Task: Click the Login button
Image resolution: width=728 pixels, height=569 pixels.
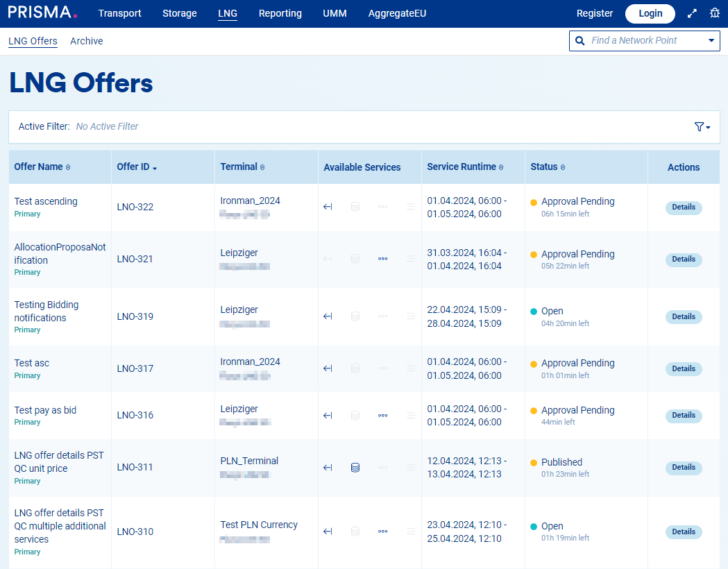Action: click(x=650, y=13)
